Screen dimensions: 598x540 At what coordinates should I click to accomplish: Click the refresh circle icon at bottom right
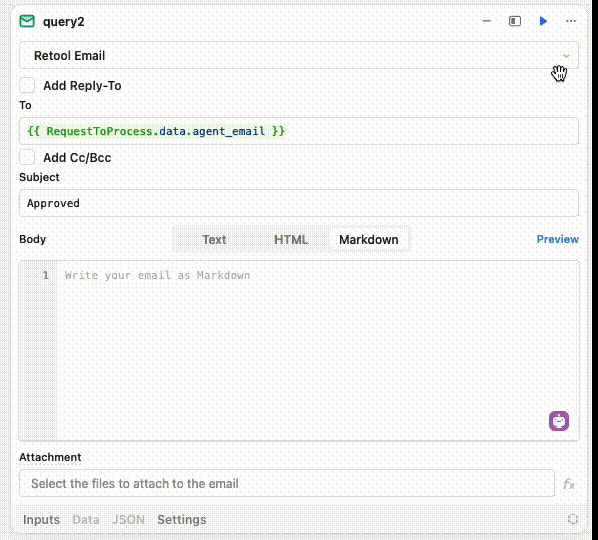click(x=572, y=519)
